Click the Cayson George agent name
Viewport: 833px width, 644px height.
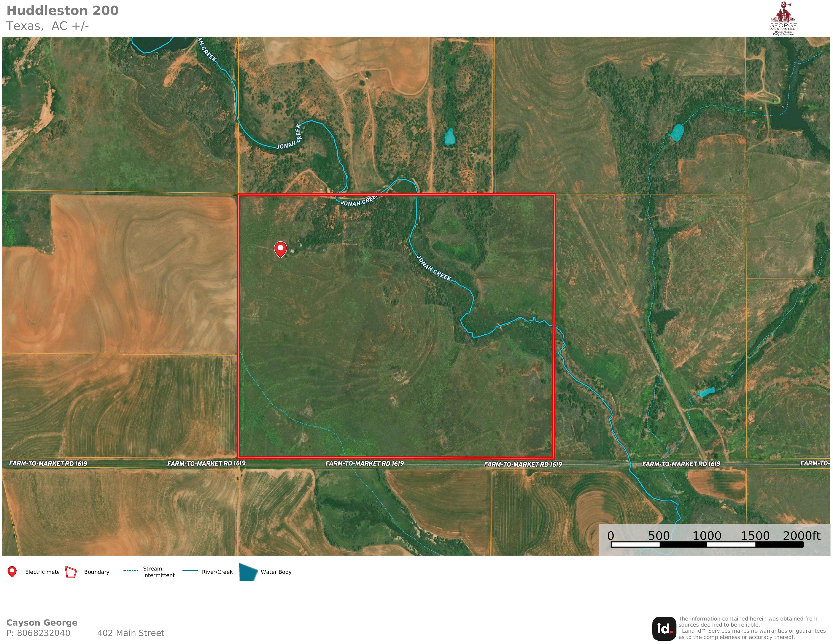pyautogui.click(x=42, y=622)
